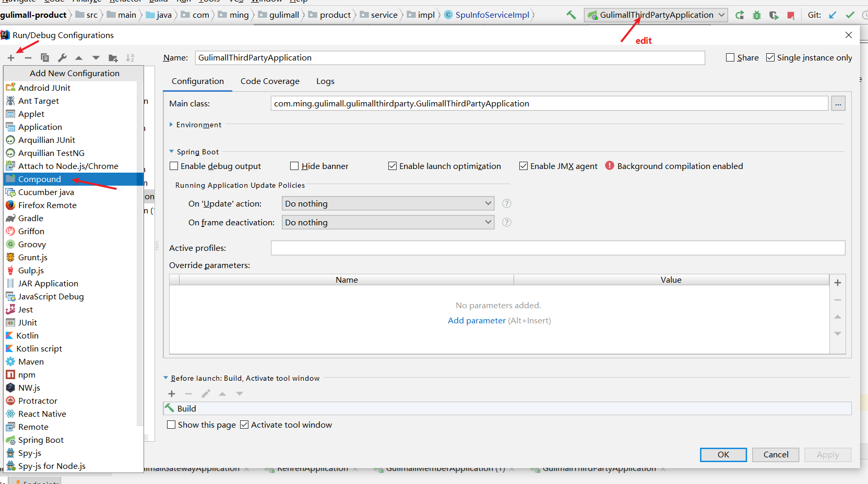Enable debug output checkbox
Screen dimensions: 868x484
pos(174,166)
